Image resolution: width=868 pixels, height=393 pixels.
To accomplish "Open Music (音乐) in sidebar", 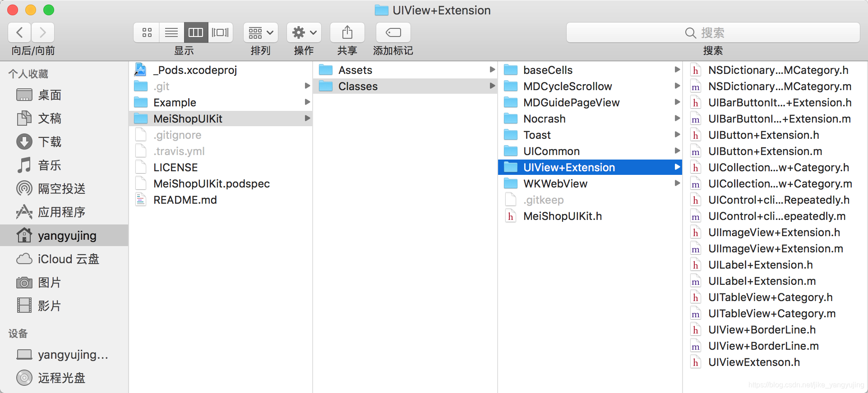I will coord(64,165).
